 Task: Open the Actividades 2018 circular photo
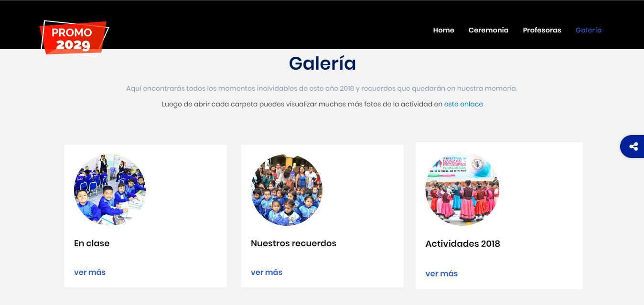pyautogui.click(x=462, y=189)
